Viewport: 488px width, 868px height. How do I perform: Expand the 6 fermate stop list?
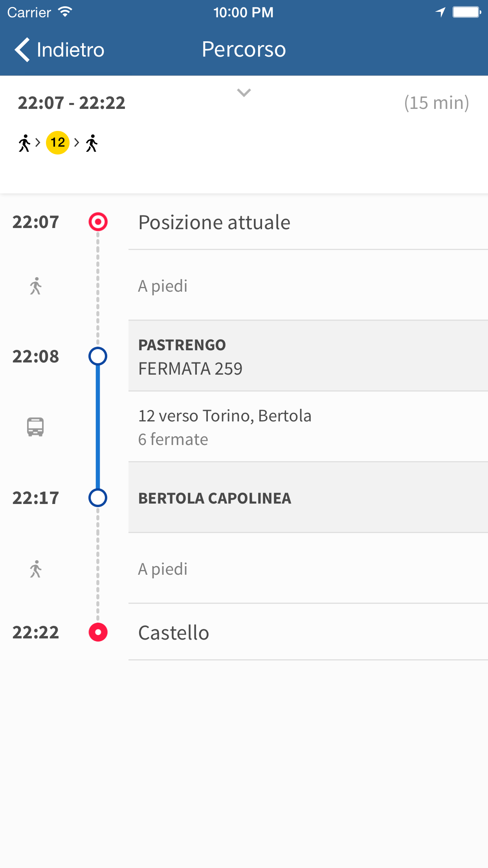click(173, 440)
